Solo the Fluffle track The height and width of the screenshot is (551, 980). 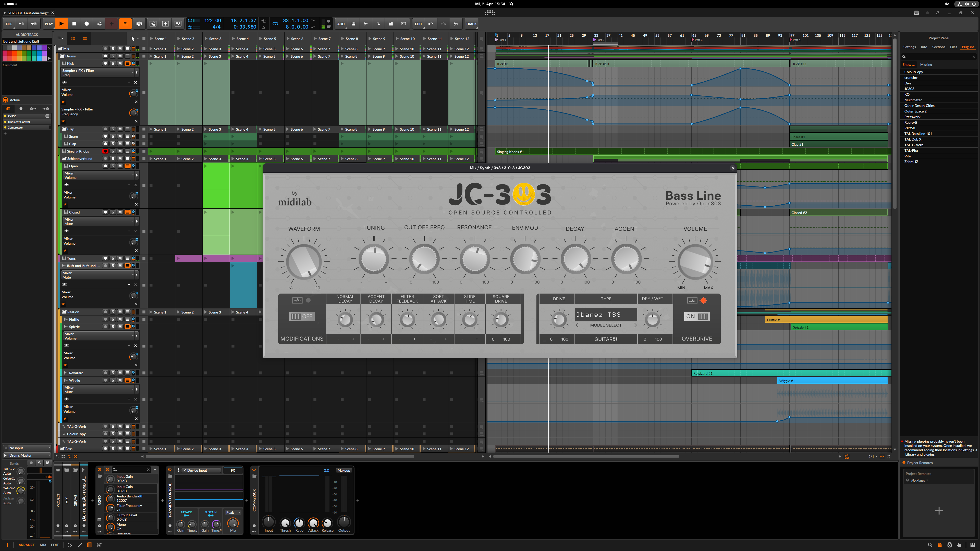click(113, 319)
